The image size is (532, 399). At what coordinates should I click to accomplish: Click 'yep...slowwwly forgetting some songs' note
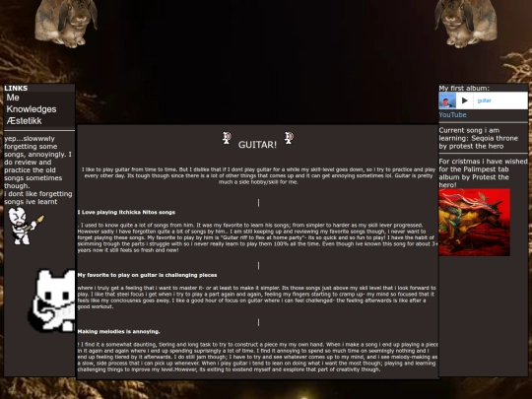pyautogui.click(x=38, y=163)
